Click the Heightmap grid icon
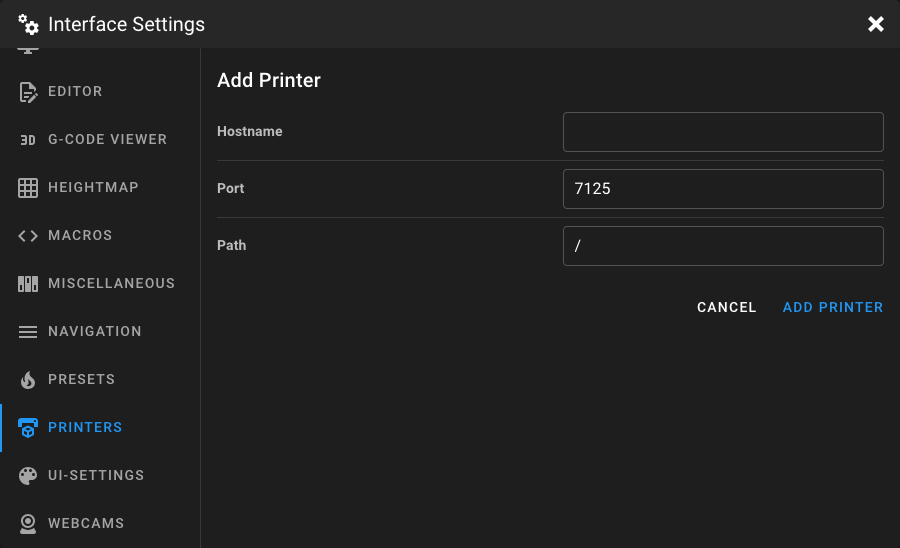 tap(28, 188)
